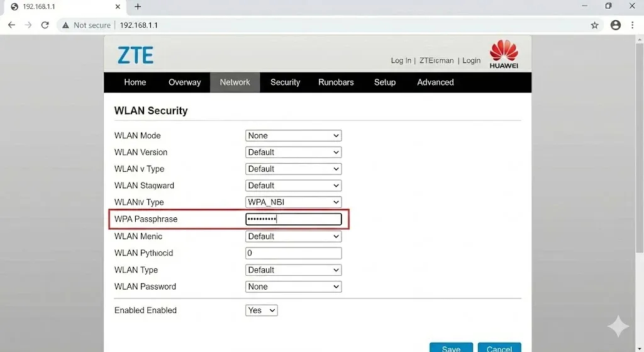Expand the WLAN v Type dropdown
This screenshot has height=352, width=644.
(x=293, y=169)
